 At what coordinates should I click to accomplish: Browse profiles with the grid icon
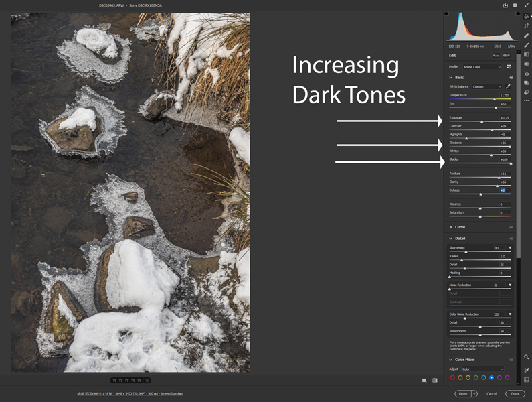click(509, 67)
